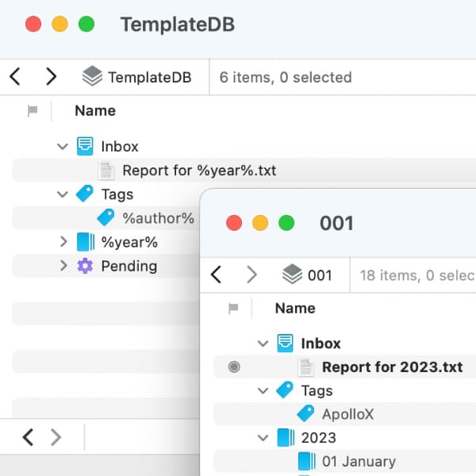Collapse the Tags group in TemplateDB
The width and height of the screenshot is (476, 476).
pos(63,194)
